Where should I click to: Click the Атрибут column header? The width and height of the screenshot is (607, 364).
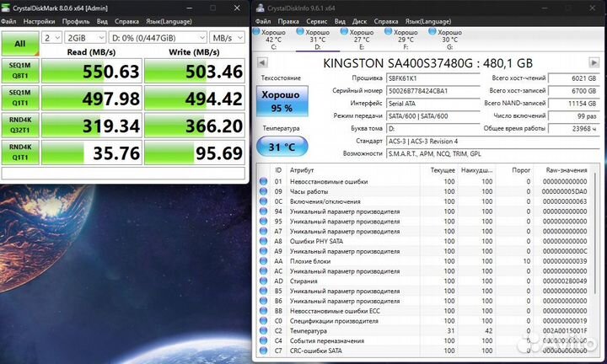pyautogui.click(x=302, y=170)
